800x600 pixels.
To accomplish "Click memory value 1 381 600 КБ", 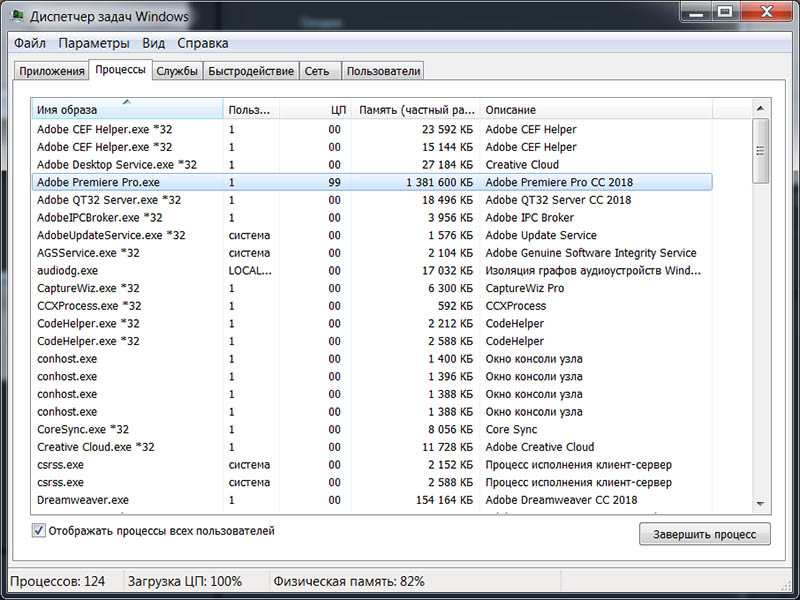I will pos(439,182).
